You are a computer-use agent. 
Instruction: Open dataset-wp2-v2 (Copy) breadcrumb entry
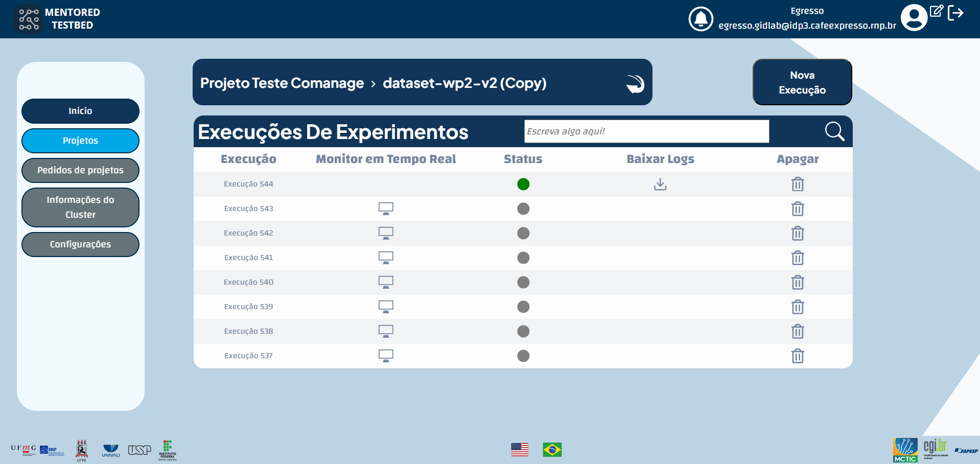464,83
